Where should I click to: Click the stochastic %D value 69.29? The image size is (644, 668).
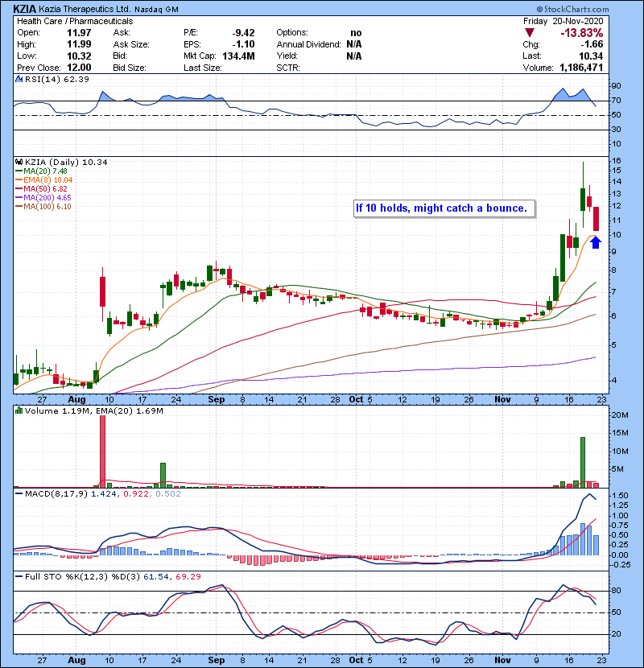pos(188,577)
